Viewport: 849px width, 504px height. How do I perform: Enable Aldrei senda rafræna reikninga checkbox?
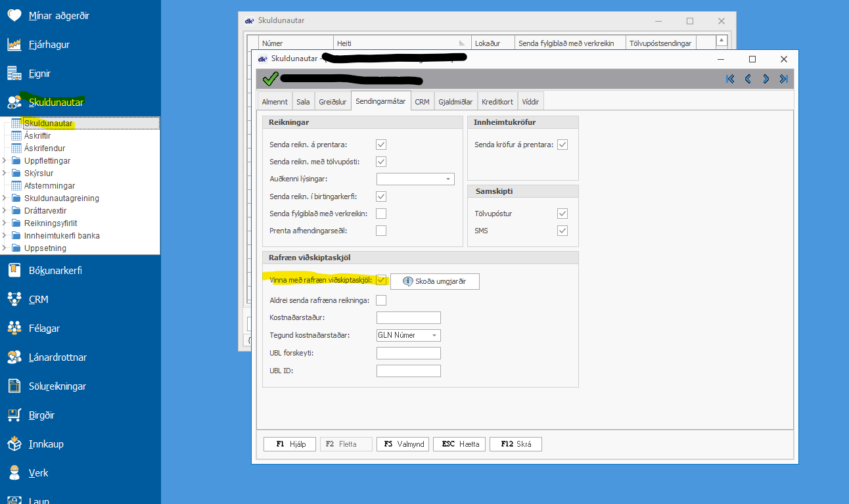[x=381, y=300]
